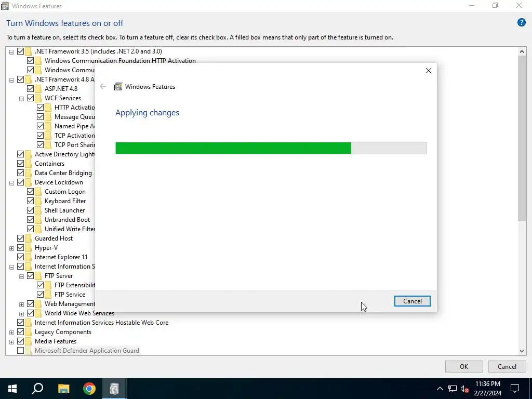The width and height of the screenshot is (532, 399).
Task: Collapse the .NET Framework 4.8 node
Action: click(x=11, y=80)
